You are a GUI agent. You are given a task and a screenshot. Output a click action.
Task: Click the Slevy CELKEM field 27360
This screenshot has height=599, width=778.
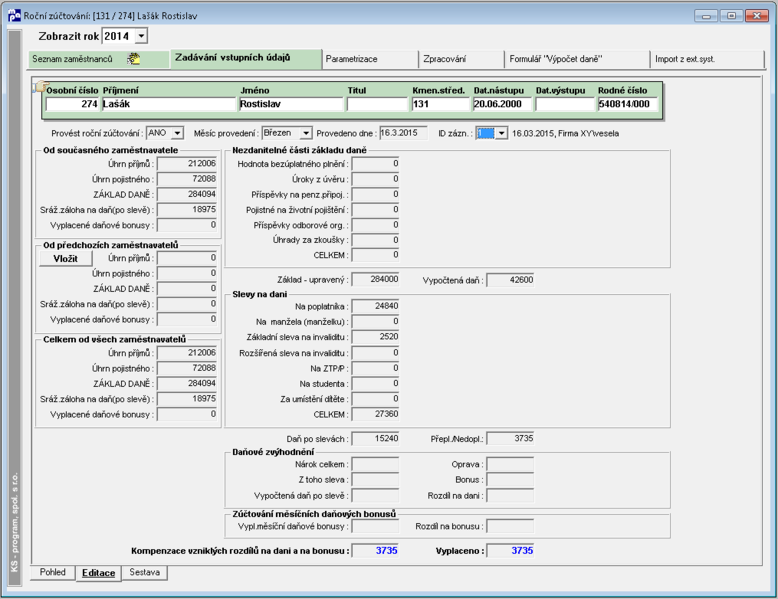tap(375, 414)
